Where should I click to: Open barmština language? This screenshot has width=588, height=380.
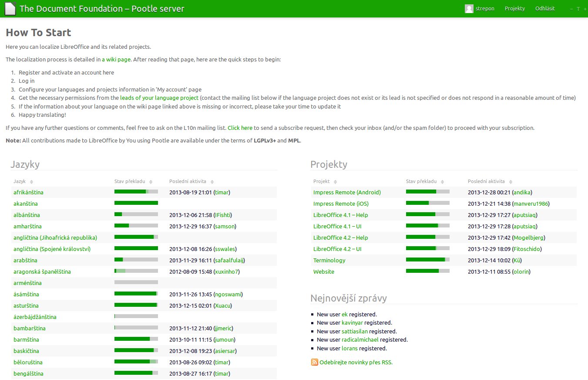coord(26,339)
